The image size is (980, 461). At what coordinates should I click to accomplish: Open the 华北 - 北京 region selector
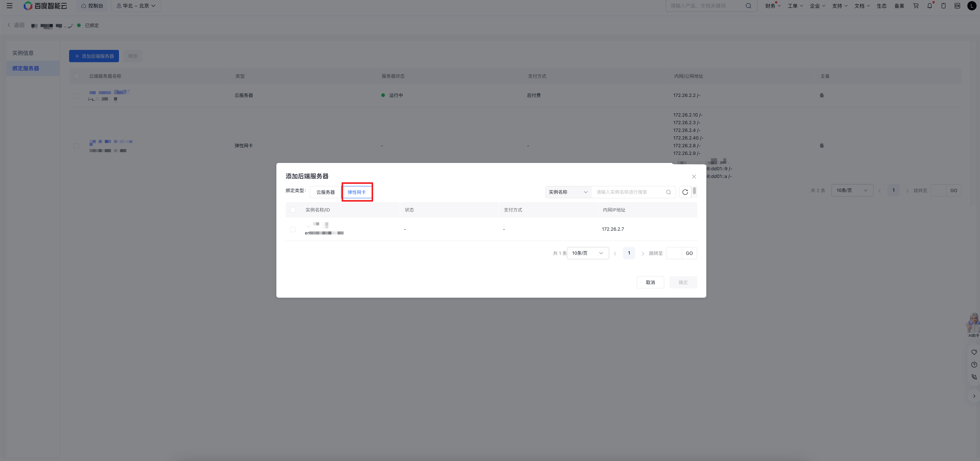tap(136, 6)
